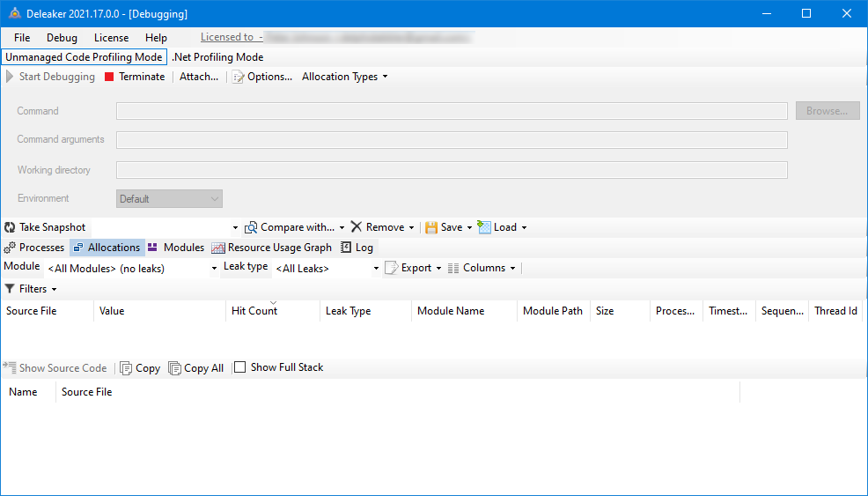Screen dimensions: 868x496
Task: Click the Copy clipboard icon
Action: [126, 368]
